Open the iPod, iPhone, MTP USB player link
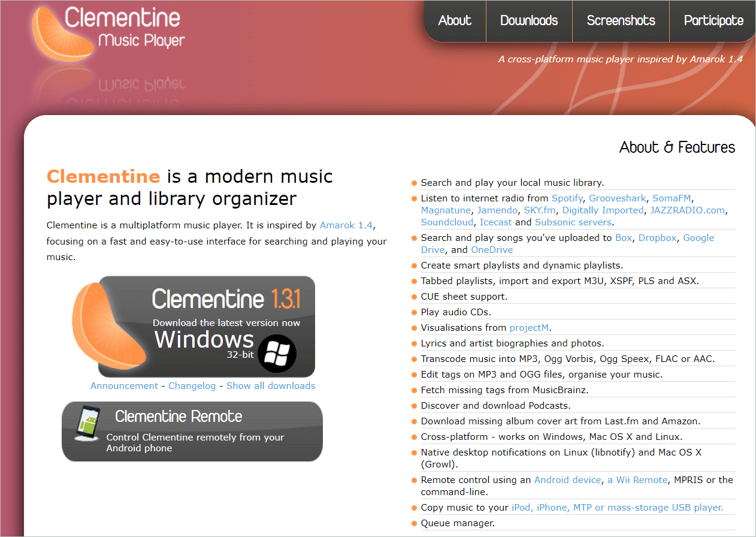 [x=618, y=508]
